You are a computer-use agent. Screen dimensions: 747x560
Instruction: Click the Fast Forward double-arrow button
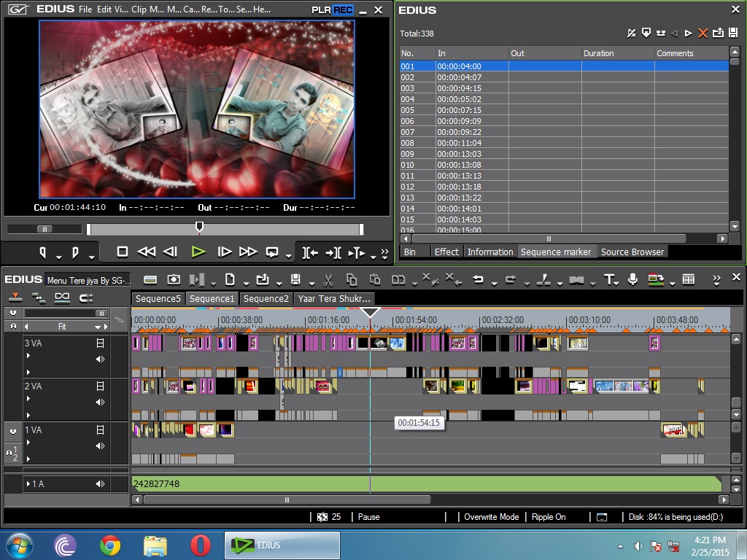coord(248,252)
